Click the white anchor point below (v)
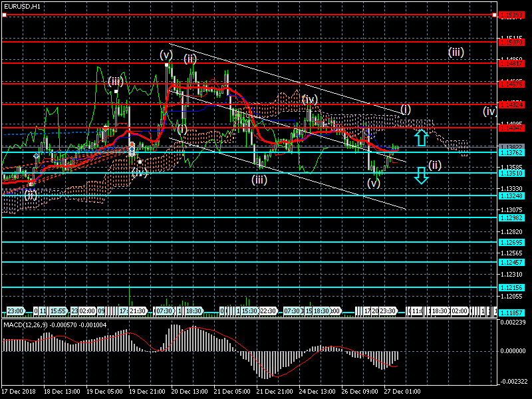The height and width of the screenshot is (399, 532). click(x=167, y=65)
